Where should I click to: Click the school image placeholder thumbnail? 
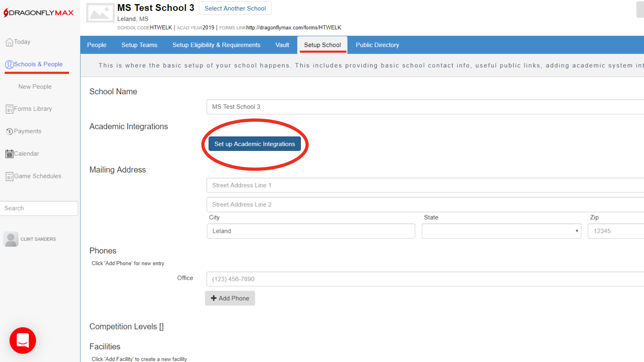(x=100, y=13)
